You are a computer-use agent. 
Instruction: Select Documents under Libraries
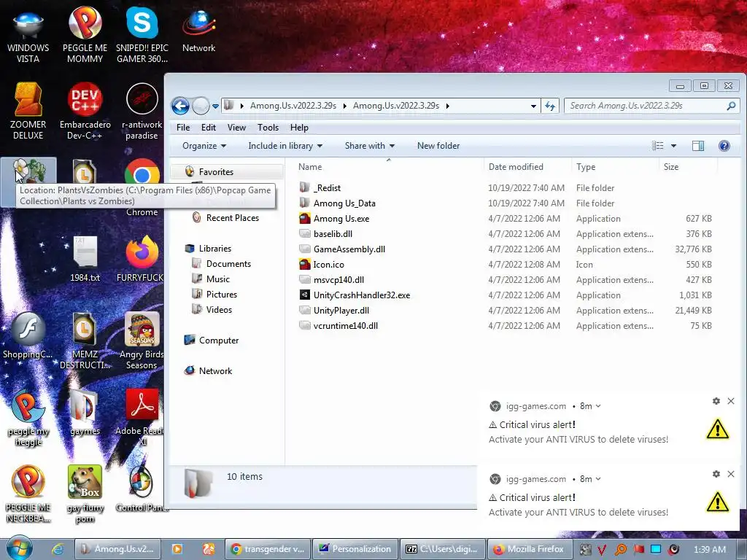coord(228,264)
